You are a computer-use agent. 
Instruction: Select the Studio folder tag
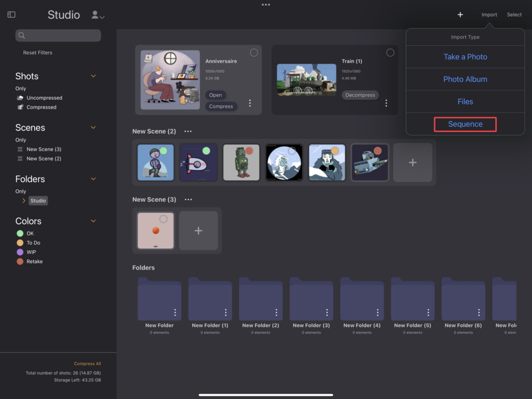[x=38, y=201]
